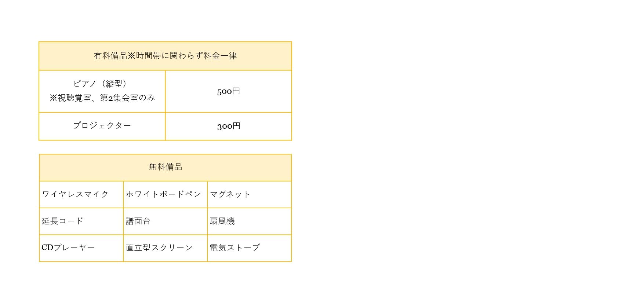Click the 直立型スクリーン cell
This screenshot has height=286, width=644.
pyautogui.click(x=165, y=248)
